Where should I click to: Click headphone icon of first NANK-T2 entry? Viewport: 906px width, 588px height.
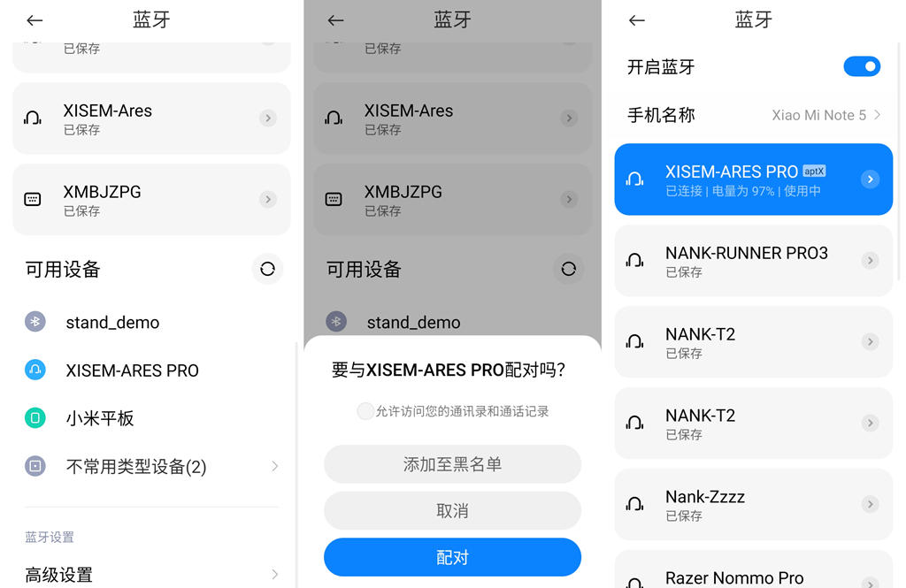pos(634,341)
